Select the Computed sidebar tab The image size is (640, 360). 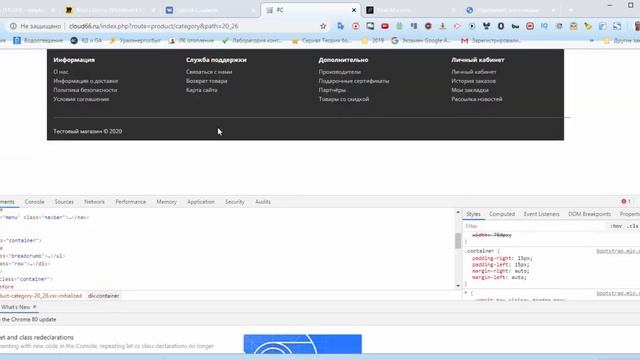pyautogui.click(x=502, y=214)
